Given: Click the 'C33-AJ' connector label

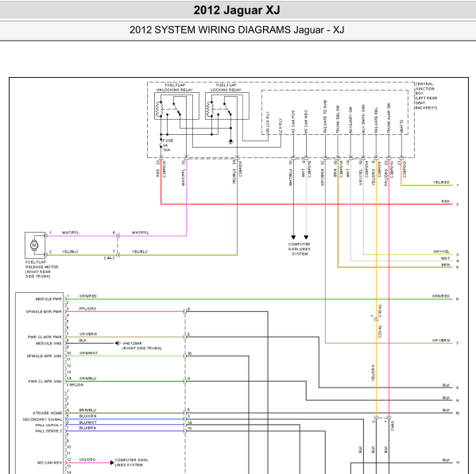Looking at the screenshot, I should click(x=380, y=311).
